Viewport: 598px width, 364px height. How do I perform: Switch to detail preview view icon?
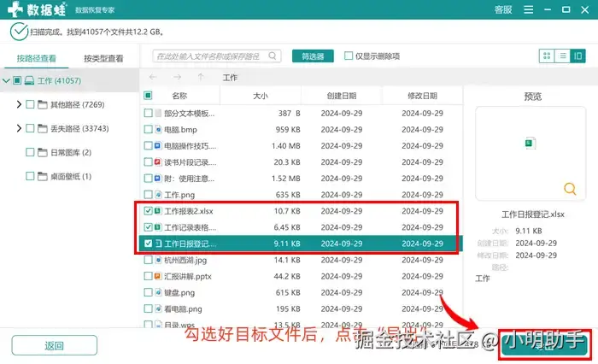[x=577, y=56]
